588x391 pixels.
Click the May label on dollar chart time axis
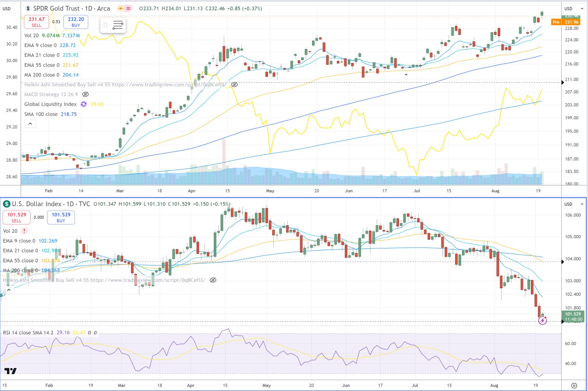(x=265, y=385)
